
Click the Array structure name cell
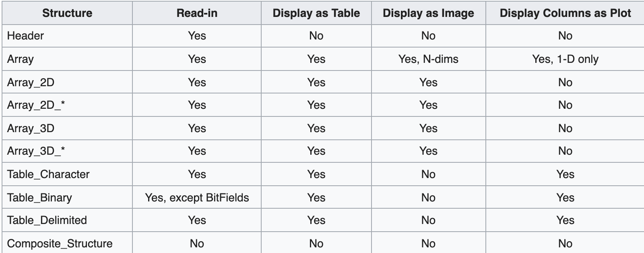67,59
